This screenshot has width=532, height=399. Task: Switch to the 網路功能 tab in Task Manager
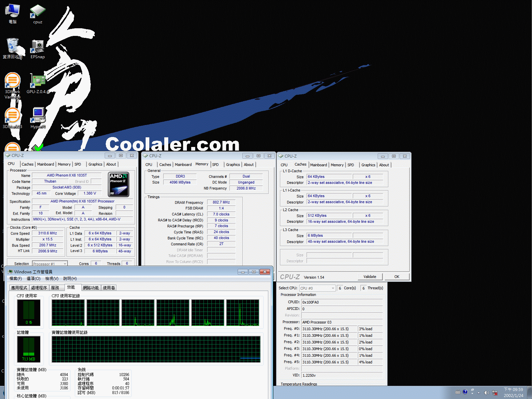91,288
